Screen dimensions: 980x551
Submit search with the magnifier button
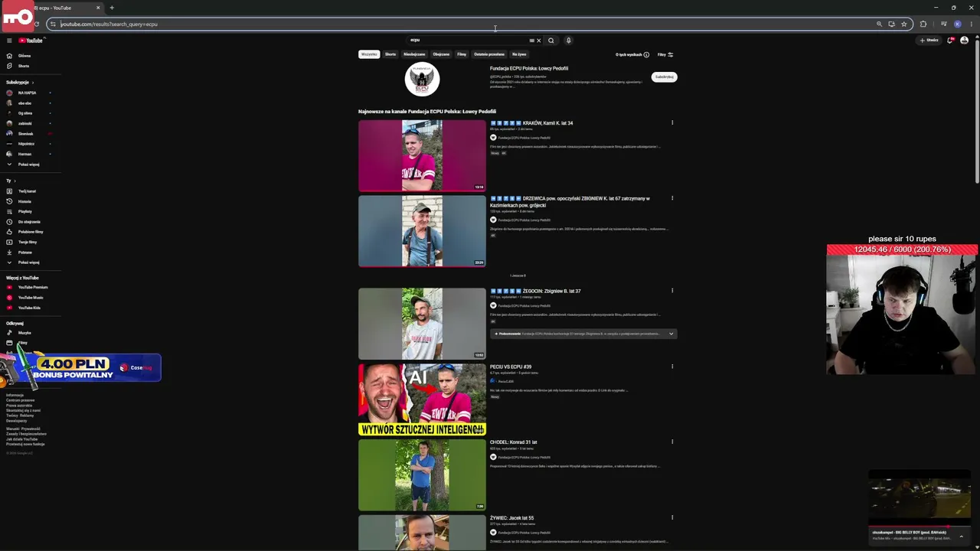point(550,41)
